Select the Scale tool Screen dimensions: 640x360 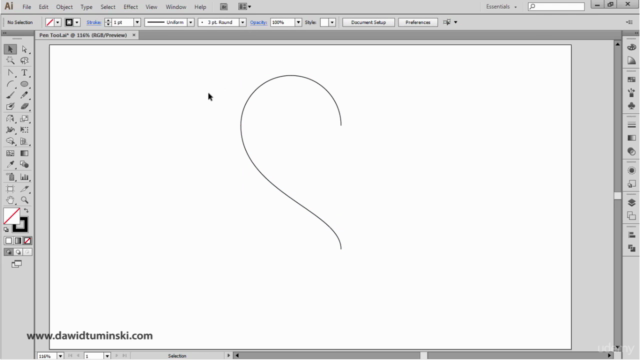point(24,119)
